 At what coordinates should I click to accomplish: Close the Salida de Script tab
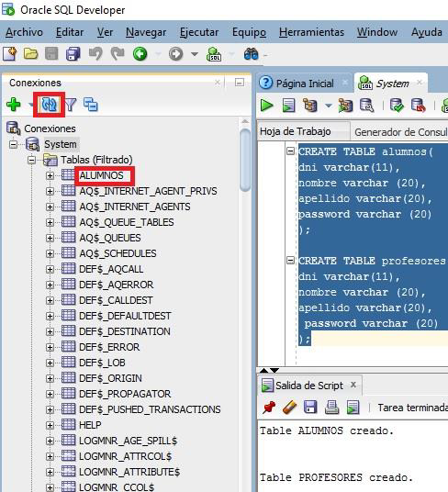[353, 385]
